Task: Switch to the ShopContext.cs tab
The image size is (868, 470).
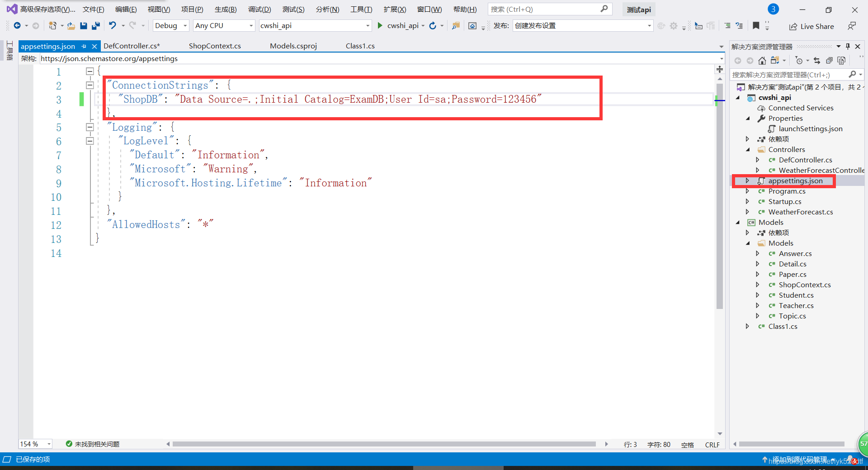Action: click(x=215, y=46)
